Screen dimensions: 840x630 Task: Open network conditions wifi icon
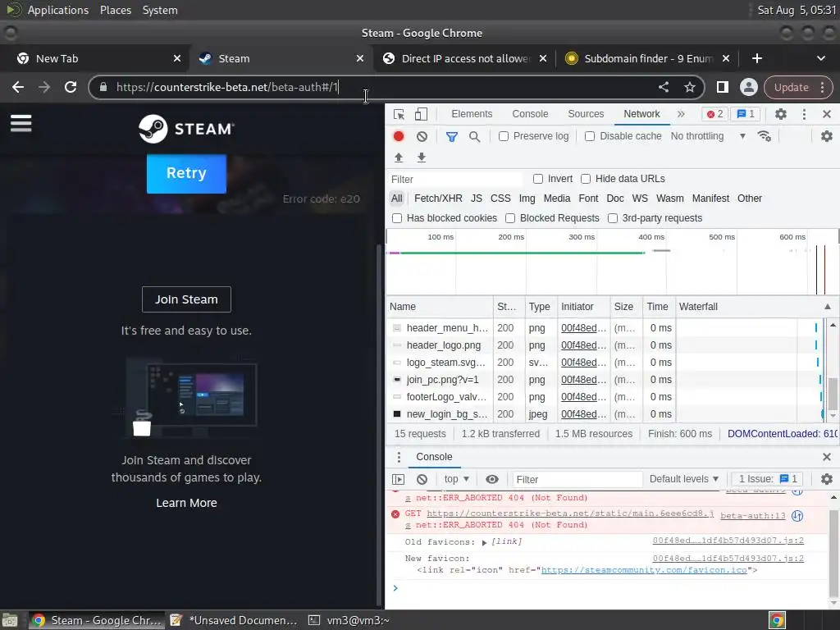click(x=765, y=136)
